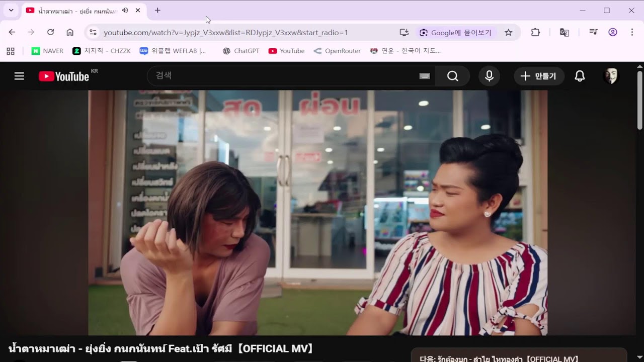The image size is (644, 362).
Task: Mute the tab via its speaker icon
Action: 125,10
